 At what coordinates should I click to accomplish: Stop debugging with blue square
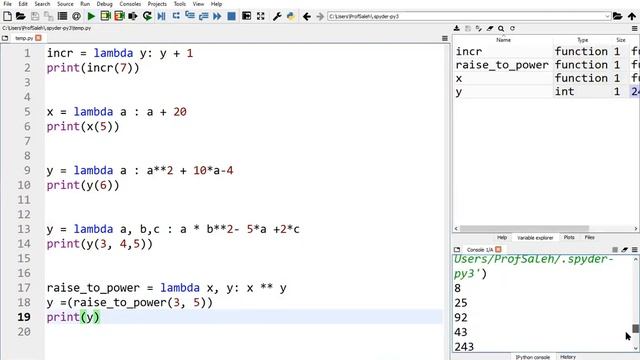[x=231, y=16]
